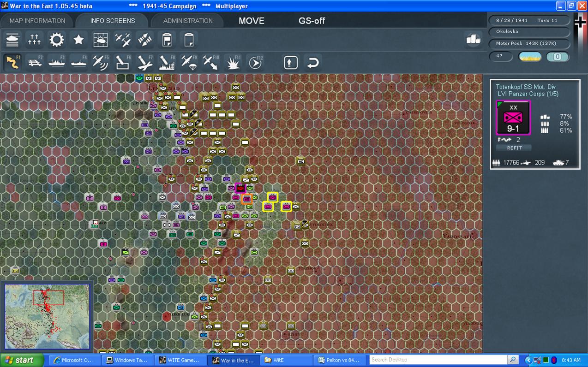The height and width of the screenshot is (367, 588).
Task: Click the minimap overview
Action: coord(47,316)
